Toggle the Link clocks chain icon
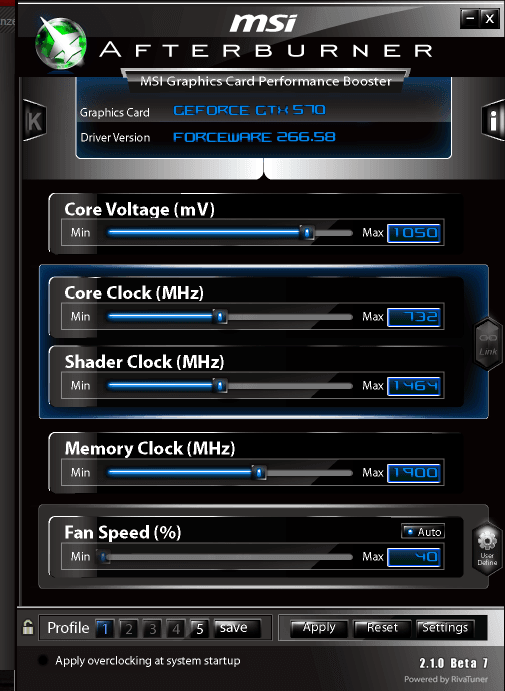The image size is (505, 691). [488, 344]
